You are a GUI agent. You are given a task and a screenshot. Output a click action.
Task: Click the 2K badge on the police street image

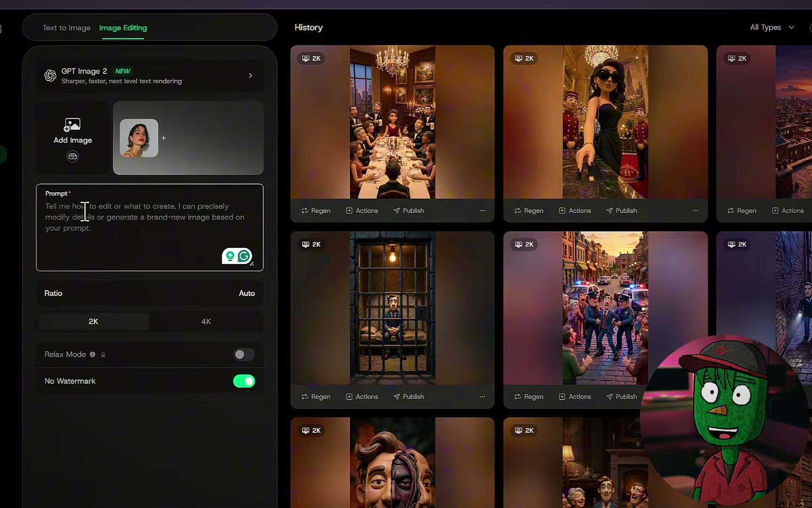click(524, 244)
